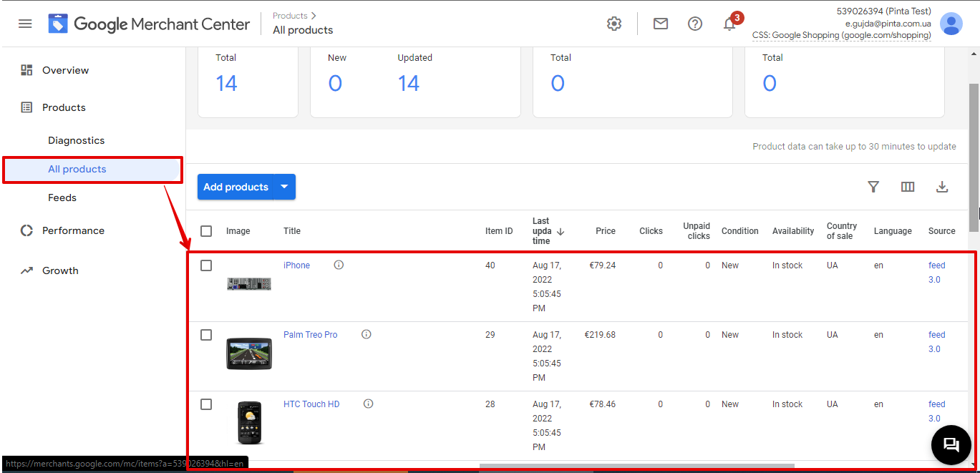
Task: Click the Products breadcrumb chevron
Action: 314,16
